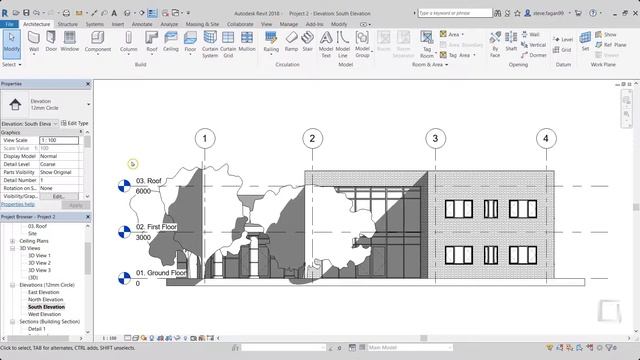Click the View Scale value field
Viewport: 640px width, 360px height.
pos(59,140)
